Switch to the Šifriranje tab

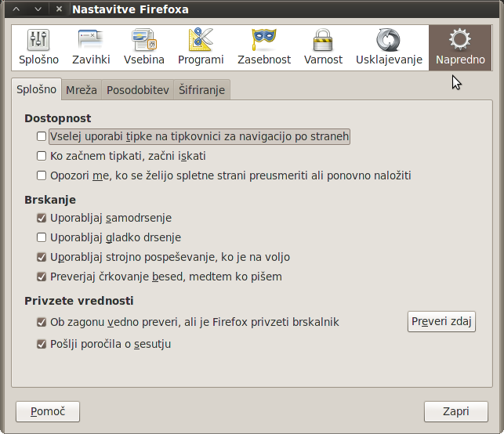[x=202, y=90]
